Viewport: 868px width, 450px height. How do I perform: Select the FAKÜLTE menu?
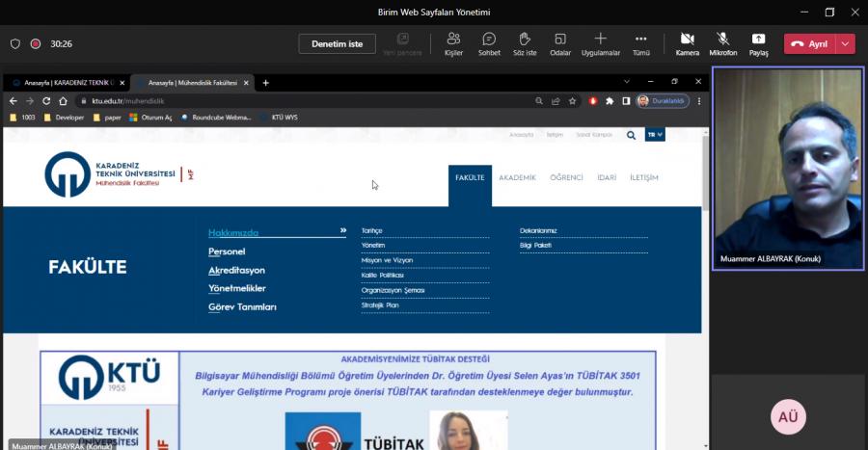tap(470, 178)
